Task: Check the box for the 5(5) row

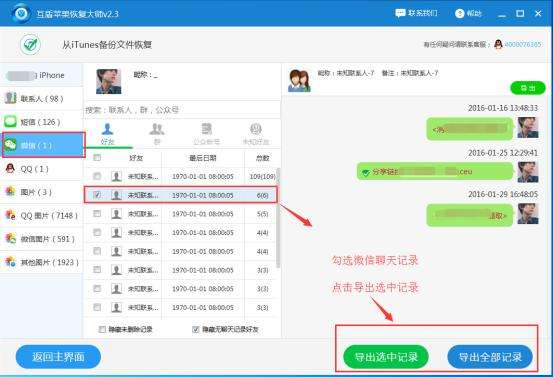Action: [x=97, y=214]
